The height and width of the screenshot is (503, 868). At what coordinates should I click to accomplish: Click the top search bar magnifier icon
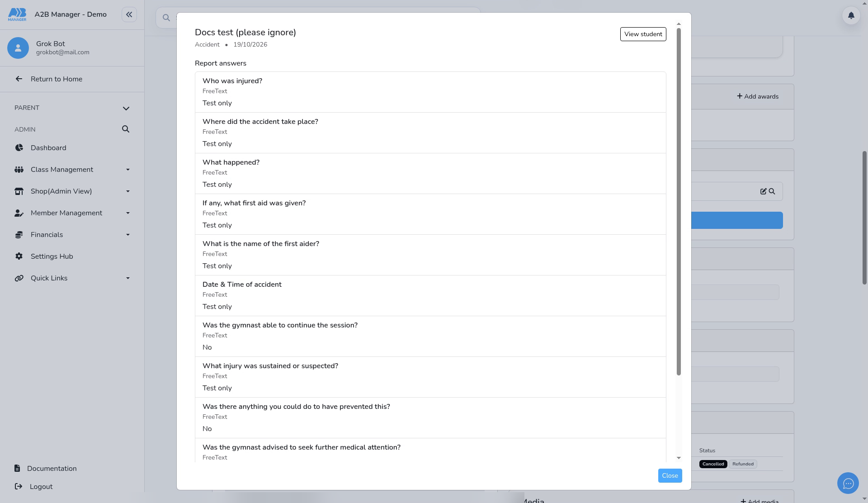(166, 18)
